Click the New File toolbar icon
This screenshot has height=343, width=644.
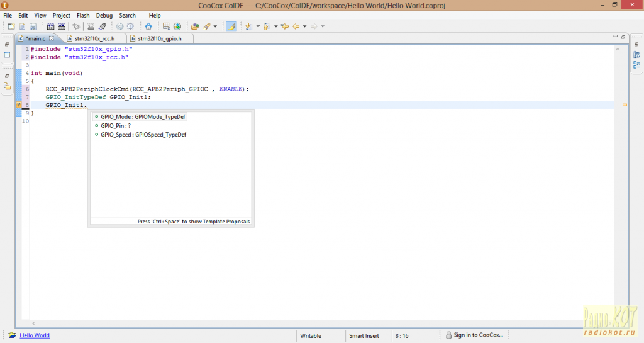(11, 26)
